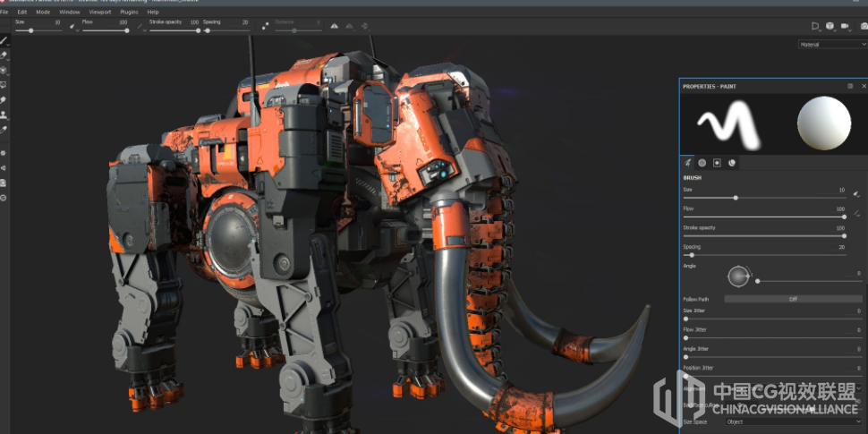Adjust the Flow Jitter slider
The width and height of the screenshot is (868, 434).
point(773,337)
